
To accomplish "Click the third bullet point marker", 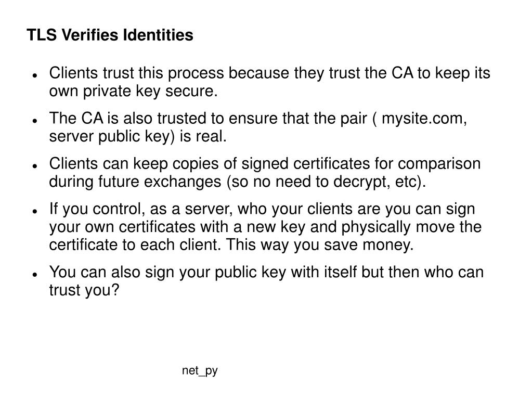I will click(35, 166).
